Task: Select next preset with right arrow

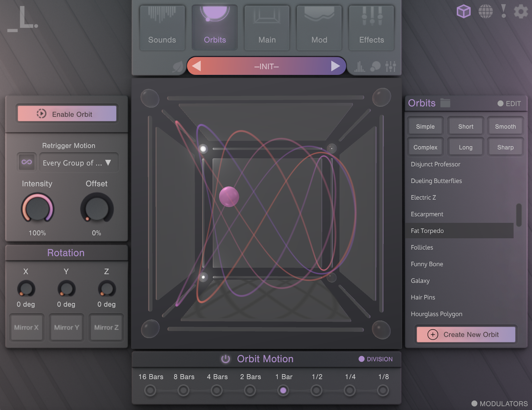Action: pos(335,66)
